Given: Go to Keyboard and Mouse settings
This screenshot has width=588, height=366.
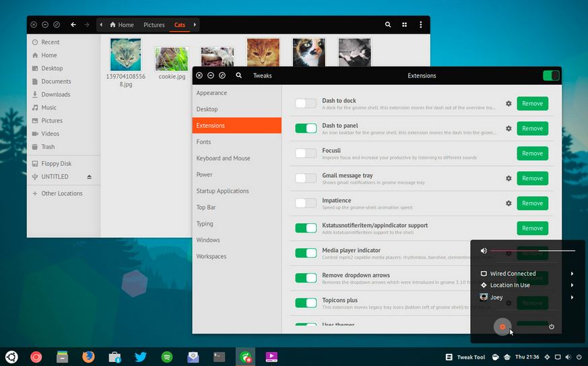Looking at the screenshot, I should tap(237, 158).
